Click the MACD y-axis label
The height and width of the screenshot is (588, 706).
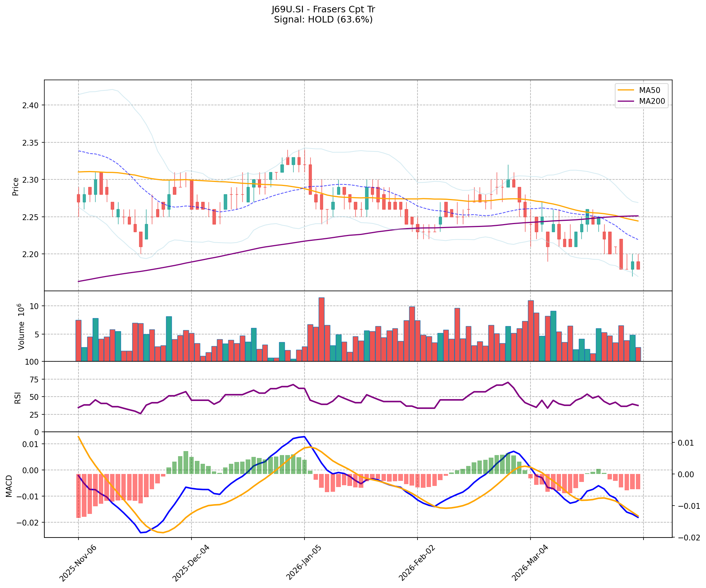click(x=9, y=486)
